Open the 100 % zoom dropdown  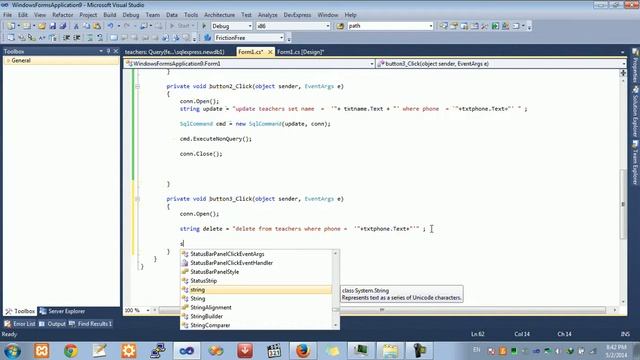pyautogui.click(x=148, y=310)
